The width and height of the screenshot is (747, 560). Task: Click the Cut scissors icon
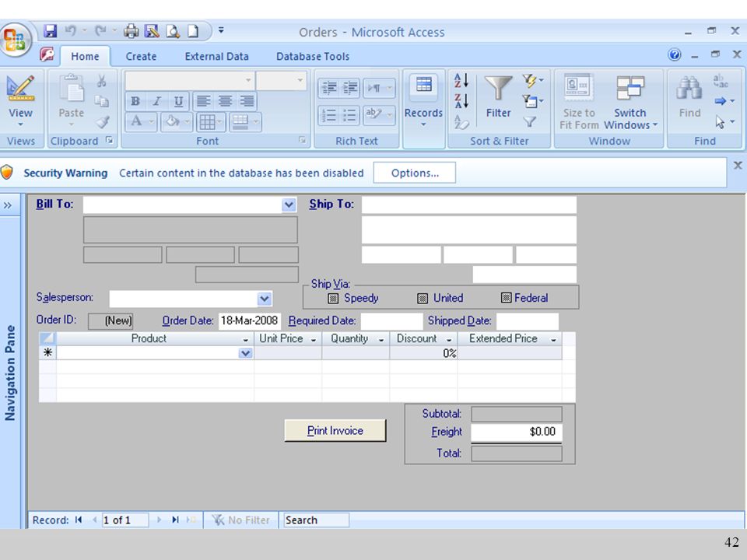[x=101, y=81]
